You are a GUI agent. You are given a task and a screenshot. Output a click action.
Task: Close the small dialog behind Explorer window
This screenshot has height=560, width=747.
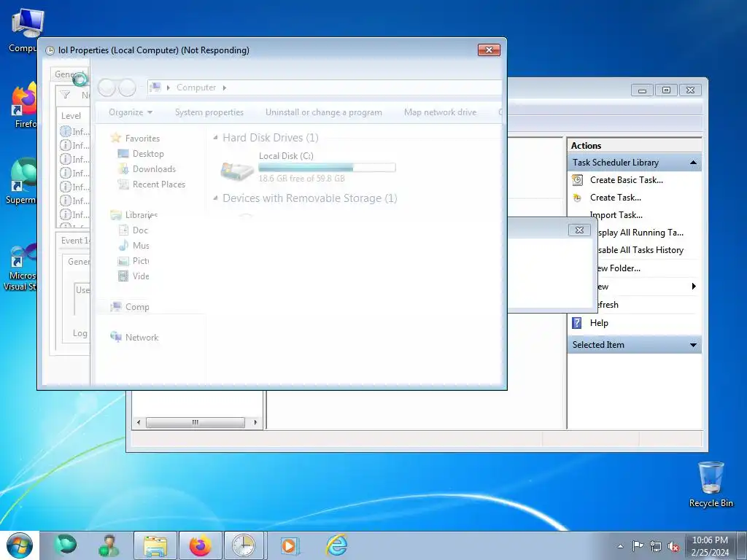(x=579, y=230)
